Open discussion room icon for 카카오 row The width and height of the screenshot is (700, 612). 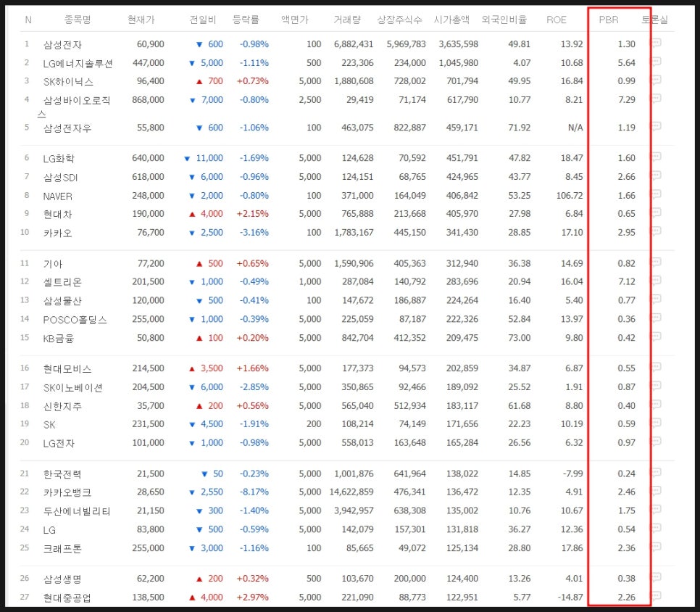(656, 232)
